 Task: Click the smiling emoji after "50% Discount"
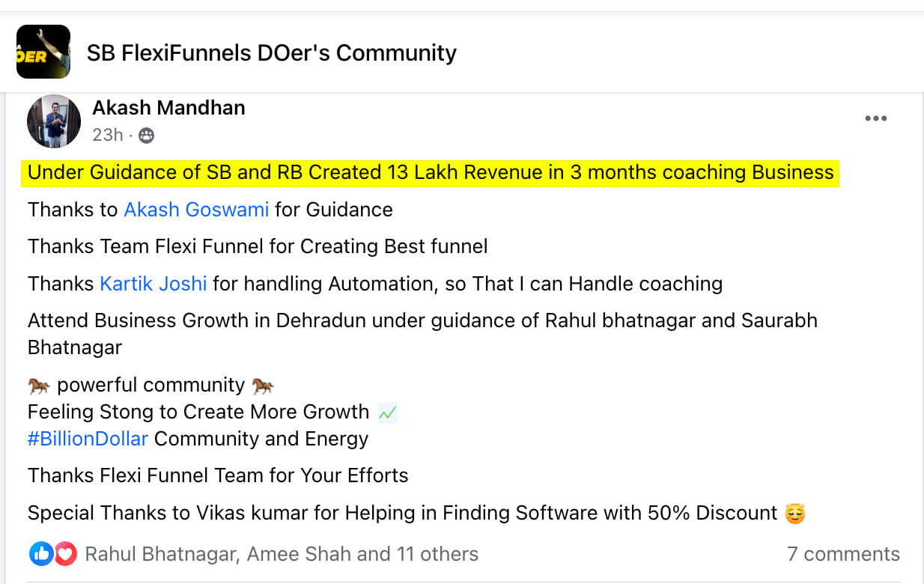point(794,514)
